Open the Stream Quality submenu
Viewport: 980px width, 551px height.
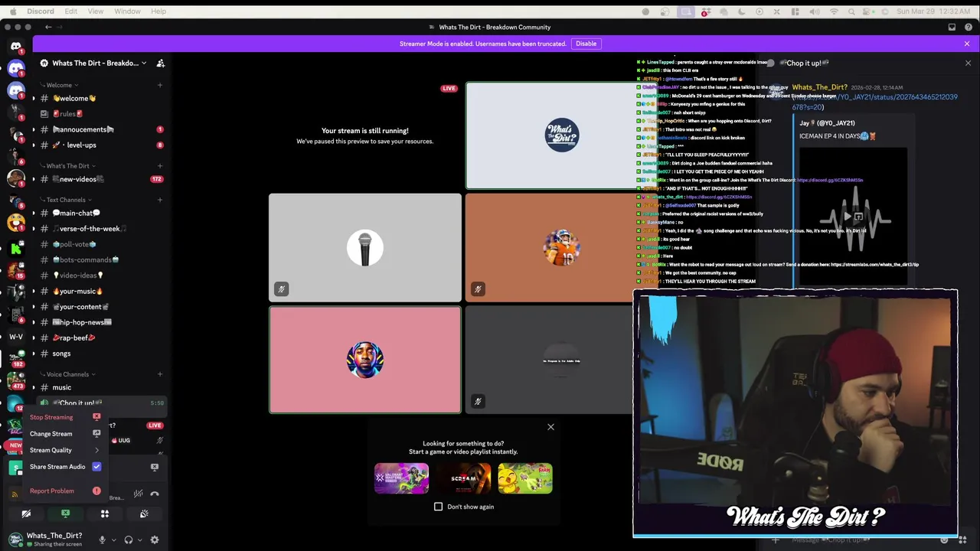pyautogui.click(x=65, y=450)
